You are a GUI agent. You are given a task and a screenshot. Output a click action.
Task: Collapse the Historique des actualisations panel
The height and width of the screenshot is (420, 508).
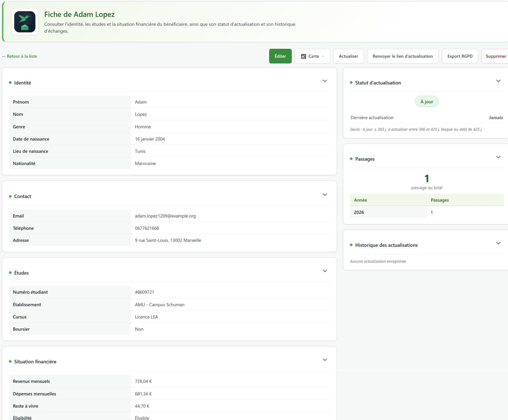pos(498,243)
